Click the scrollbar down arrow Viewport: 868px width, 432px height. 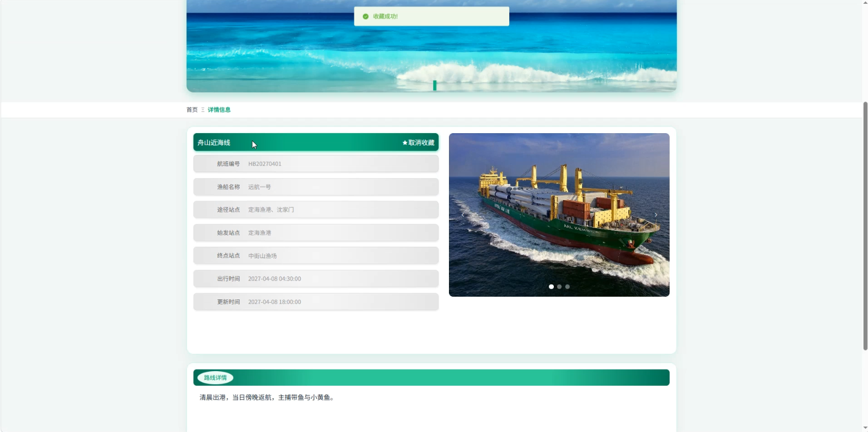[x=865, y=428]
